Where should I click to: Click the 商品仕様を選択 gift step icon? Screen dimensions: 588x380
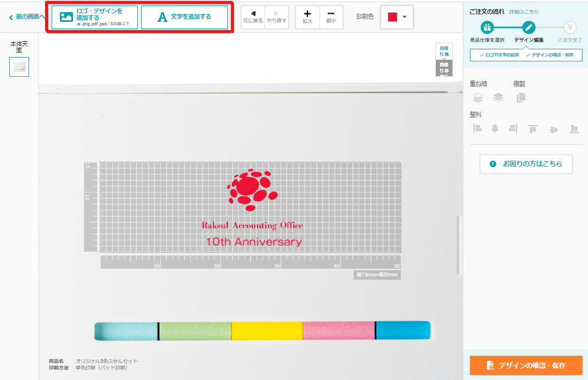487,27
